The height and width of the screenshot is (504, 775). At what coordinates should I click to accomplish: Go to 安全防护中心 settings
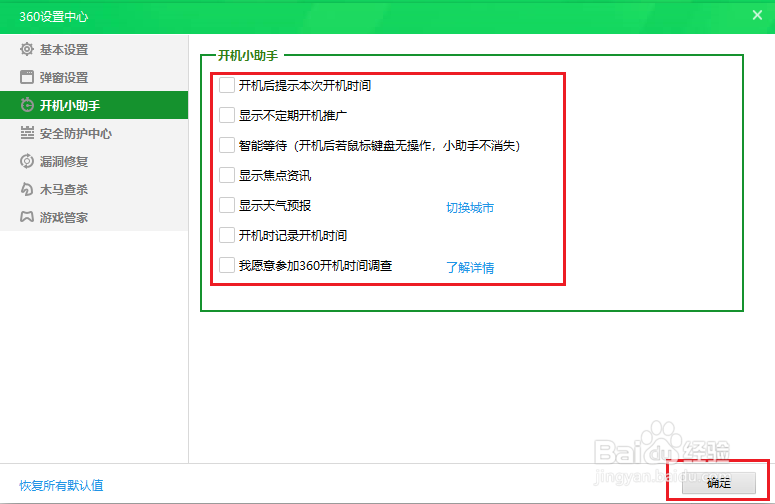point(94,133)
